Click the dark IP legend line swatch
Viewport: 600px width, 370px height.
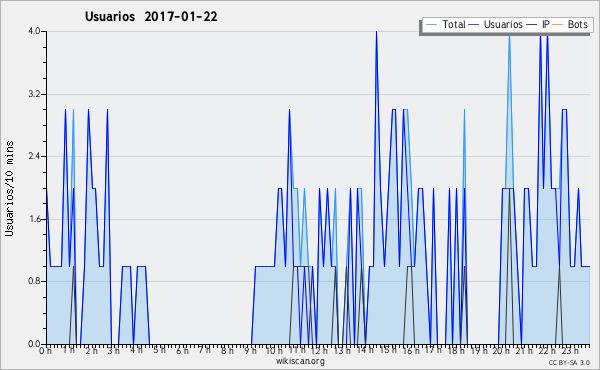click(532, 25)
